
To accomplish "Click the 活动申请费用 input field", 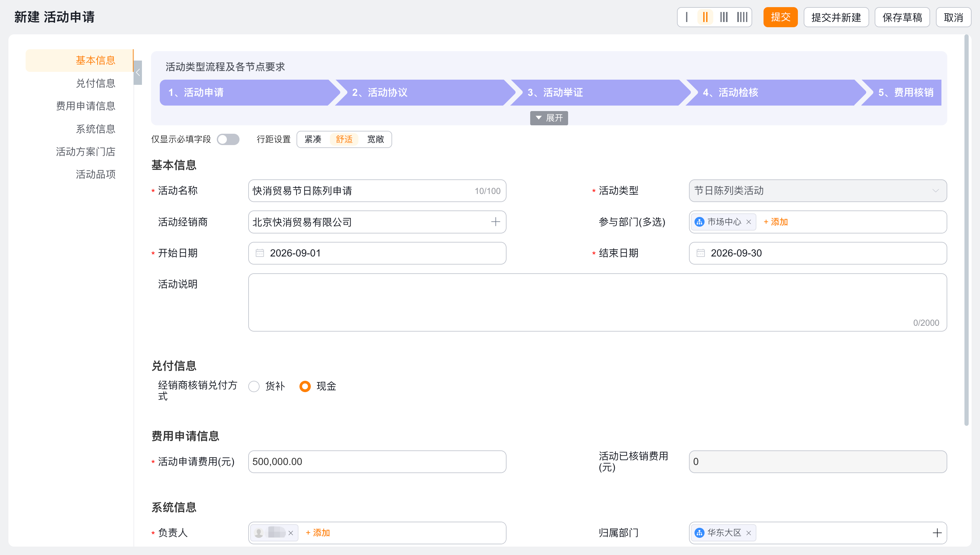I will [377, 462].
